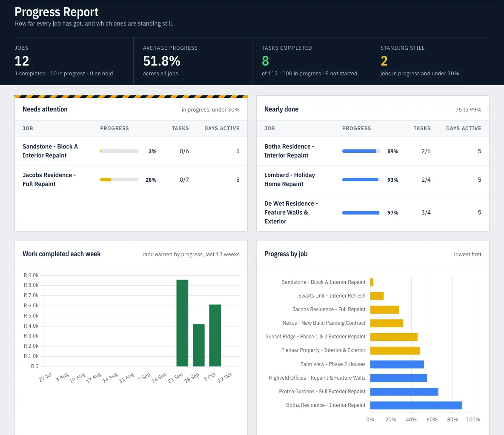The height and width of the screenshot is (435, 504).
Task: Click Sandstone - Block A bar in Progress by job
Action: coord(372,282)
